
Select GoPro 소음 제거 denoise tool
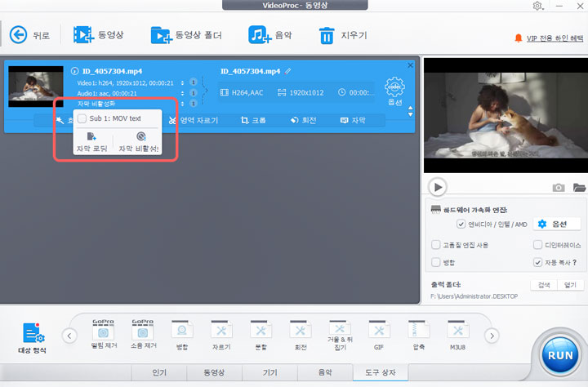coord(143,334)
